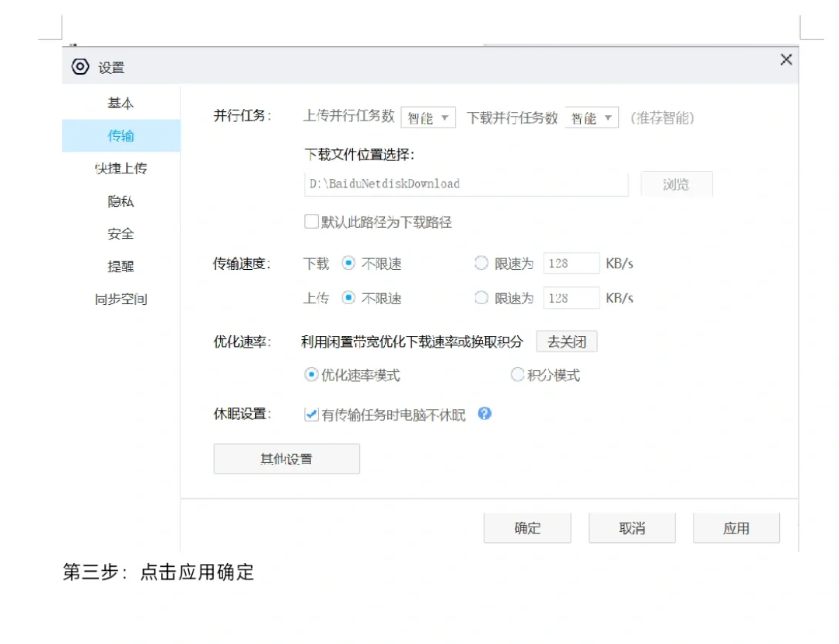The width and height of the screenshot is (839, 644).
Task: Select 限速为 for download speed
Action: click(x=481, y=263)
